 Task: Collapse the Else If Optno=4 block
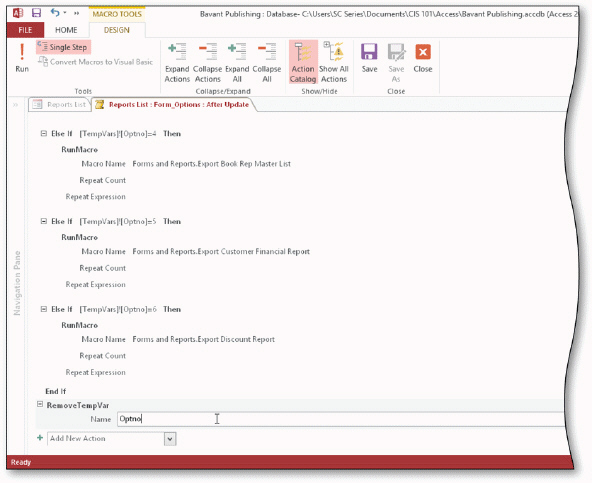click(x=44, y=133)
